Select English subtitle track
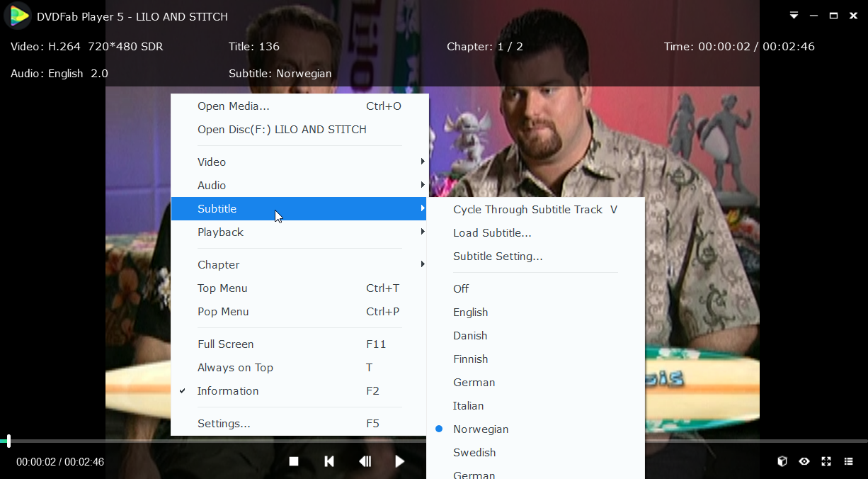 [x=536, y=312]
